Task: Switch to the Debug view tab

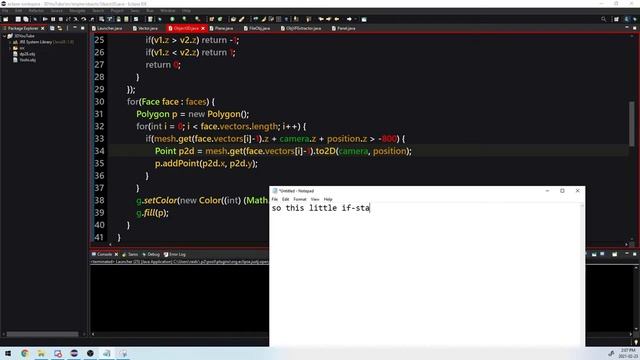Action: (151, 254)
